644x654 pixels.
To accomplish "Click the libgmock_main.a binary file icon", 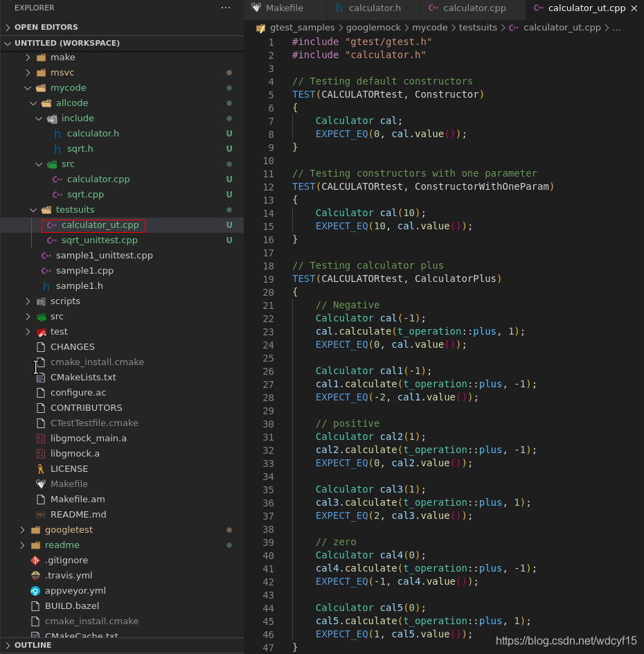I will point(41,439).
